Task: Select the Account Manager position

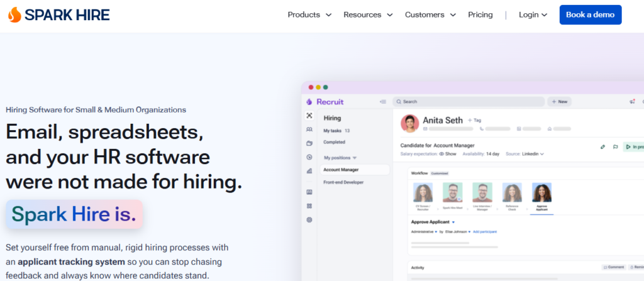Action: [x=355, y=170]
